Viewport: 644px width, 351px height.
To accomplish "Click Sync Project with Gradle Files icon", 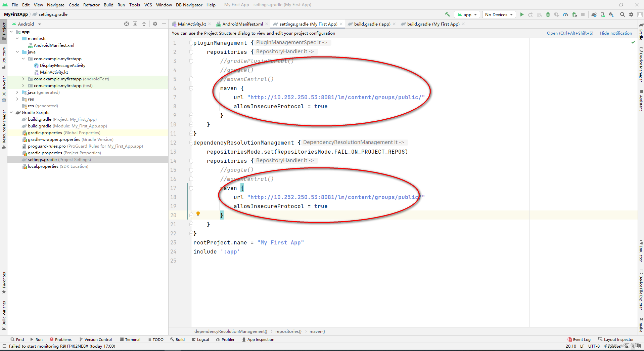I will coord(594,14).
